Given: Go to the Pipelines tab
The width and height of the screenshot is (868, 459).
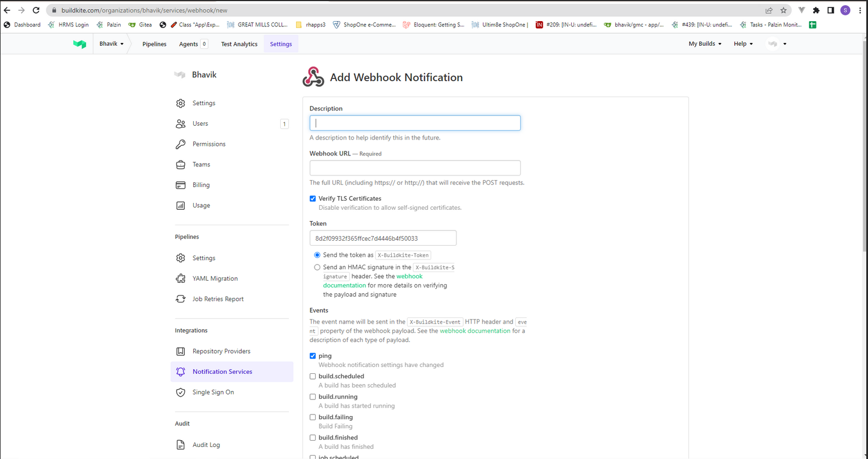Looking at the screenshot, I should coord(154,44).
